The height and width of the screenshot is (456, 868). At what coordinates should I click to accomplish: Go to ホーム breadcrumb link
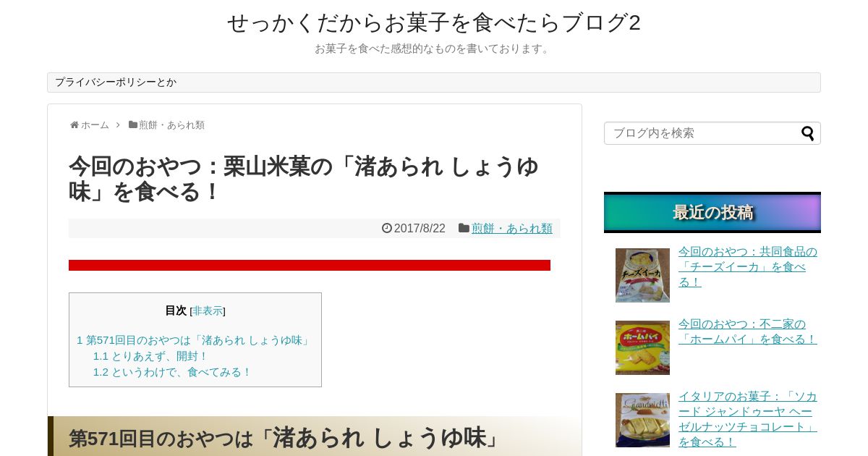95,124
